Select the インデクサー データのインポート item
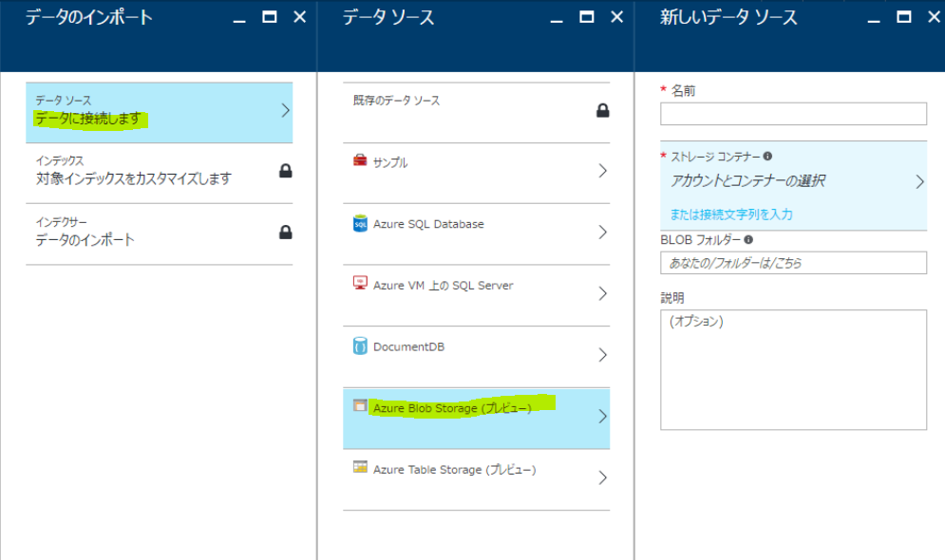This screenshot has width=945, height=560. click(160, 234)
